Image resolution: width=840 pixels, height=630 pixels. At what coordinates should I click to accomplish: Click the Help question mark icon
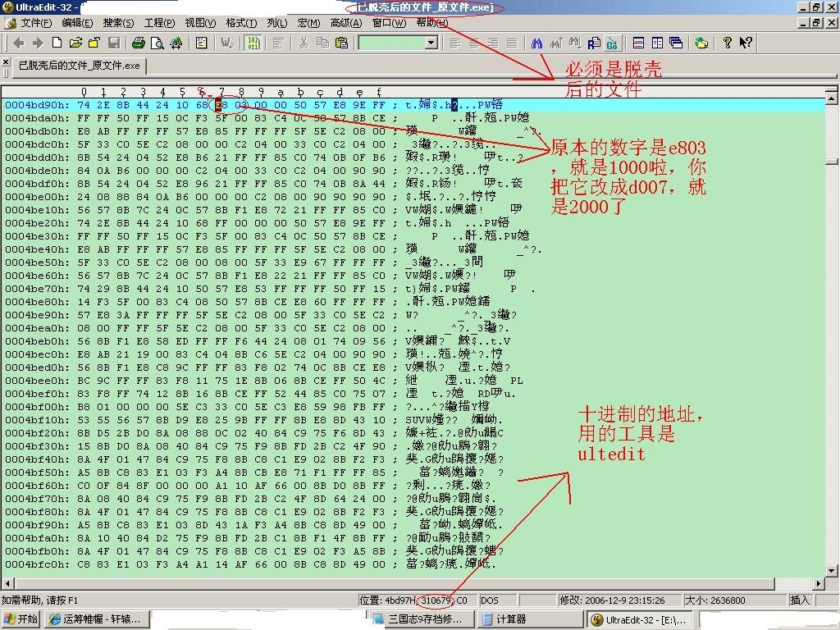[727, 43]
